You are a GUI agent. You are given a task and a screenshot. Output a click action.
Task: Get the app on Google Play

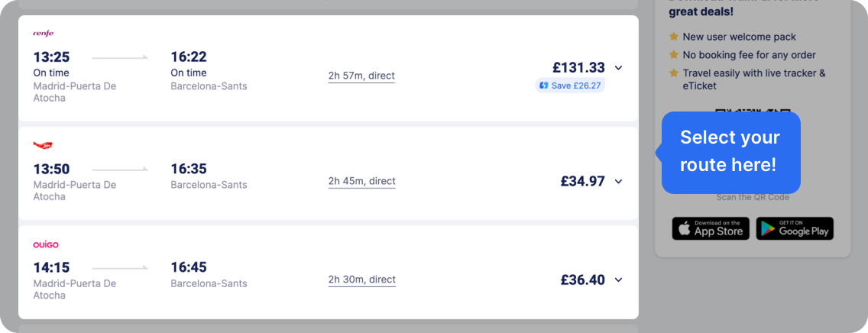coord(795,228)
